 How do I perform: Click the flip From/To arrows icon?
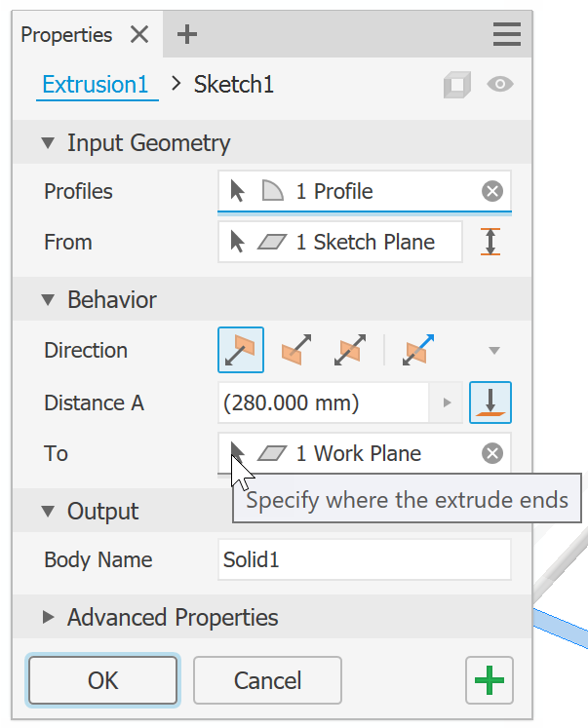pyautogui.click(x=490, y=242)
